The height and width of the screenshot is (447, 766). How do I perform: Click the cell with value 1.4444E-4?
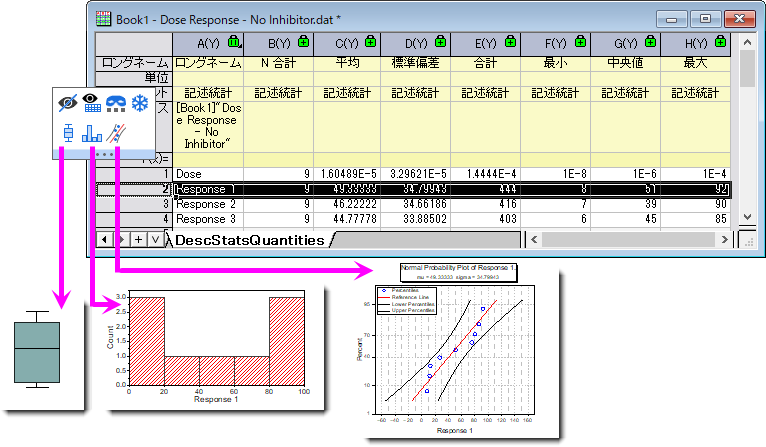pos(486,174)
